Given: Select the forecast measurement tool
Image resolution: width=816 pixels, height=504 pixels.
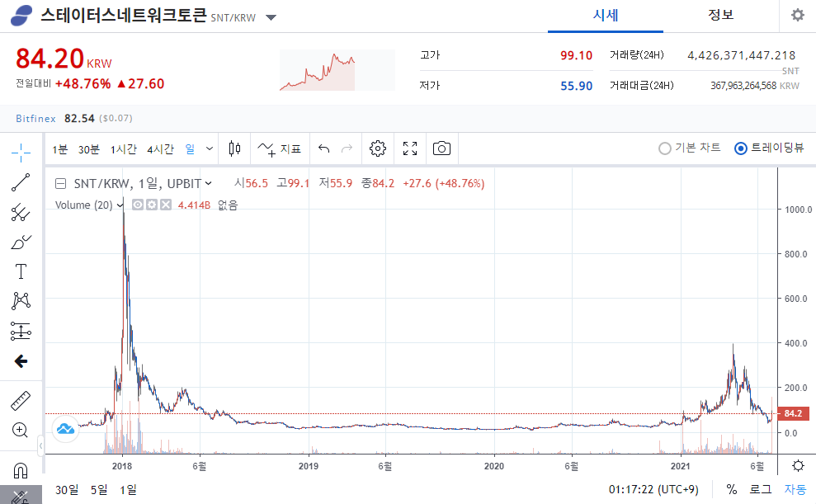Looking at the screenshot, I should coord(21,331).
